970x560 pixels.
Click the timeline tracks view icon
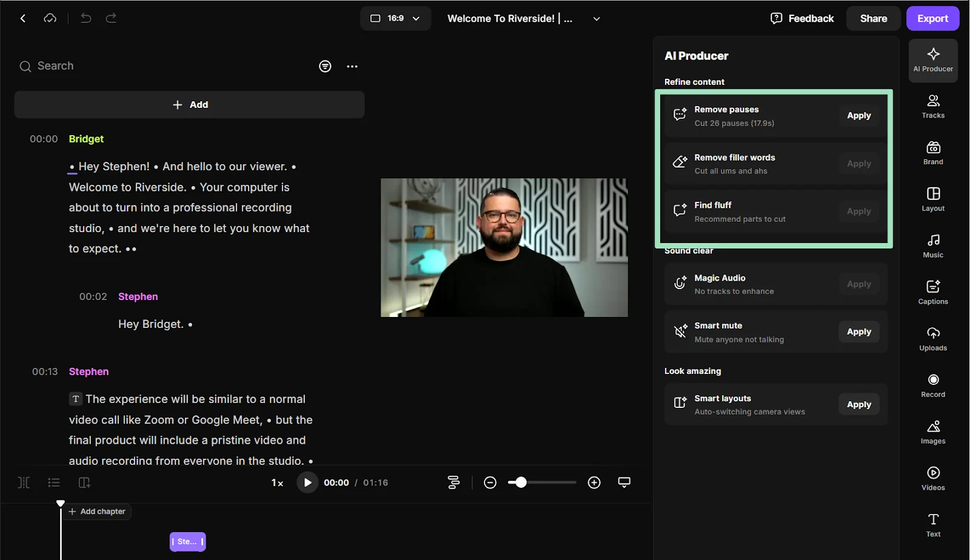coord(453,482)
